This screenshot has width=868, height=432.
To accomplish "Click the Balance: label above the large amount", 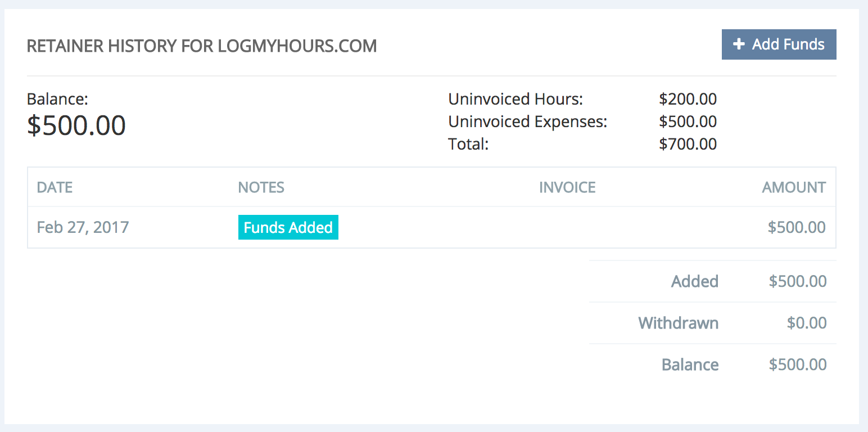I will [57, 100].
